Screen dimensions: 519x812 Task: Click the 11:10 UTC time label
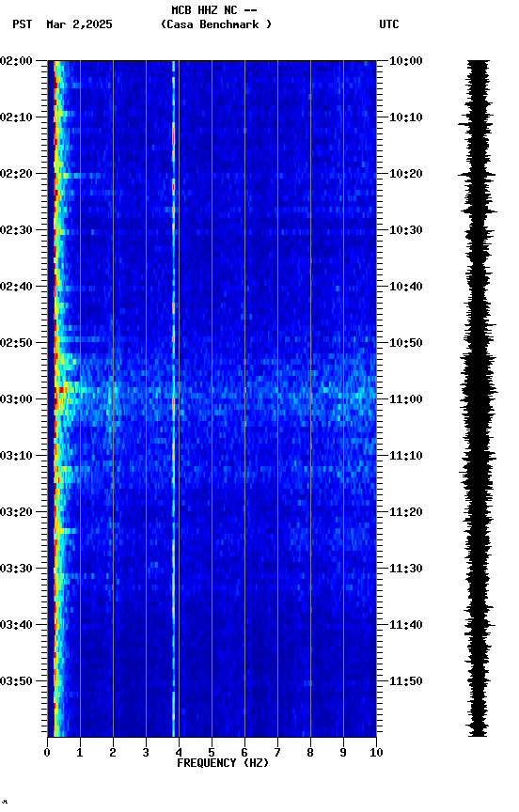pyautogui.click(x=406, y=456)
